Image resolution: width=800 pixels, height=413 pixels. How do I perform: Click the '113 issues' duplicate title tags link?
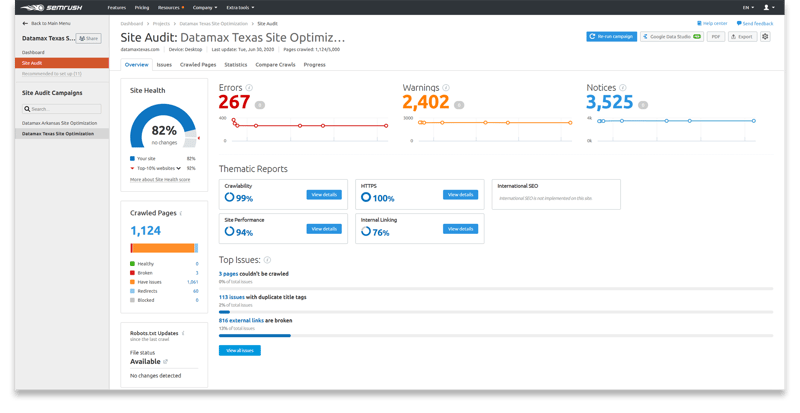point(232,297)
